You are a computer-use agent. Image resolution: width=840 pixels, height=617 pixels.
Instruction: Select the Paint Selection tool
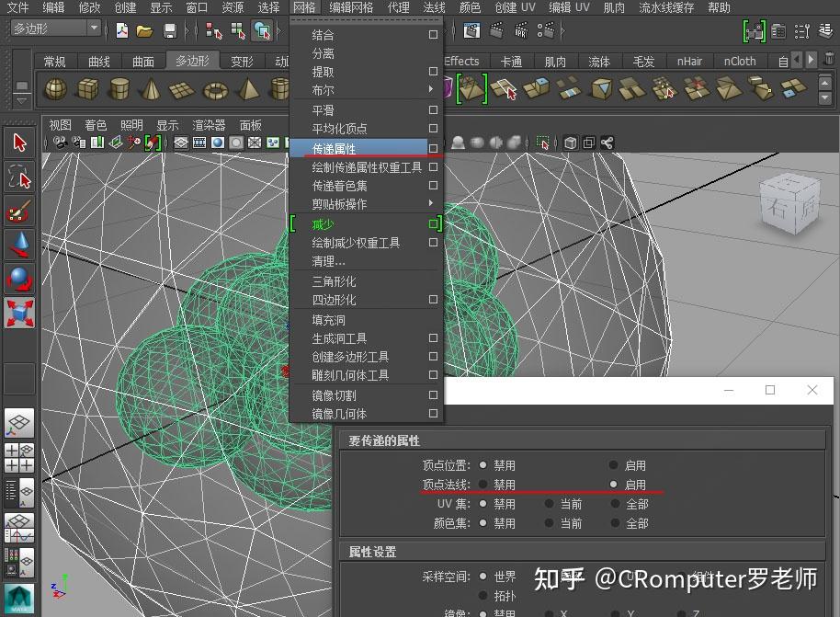[19, 211]
